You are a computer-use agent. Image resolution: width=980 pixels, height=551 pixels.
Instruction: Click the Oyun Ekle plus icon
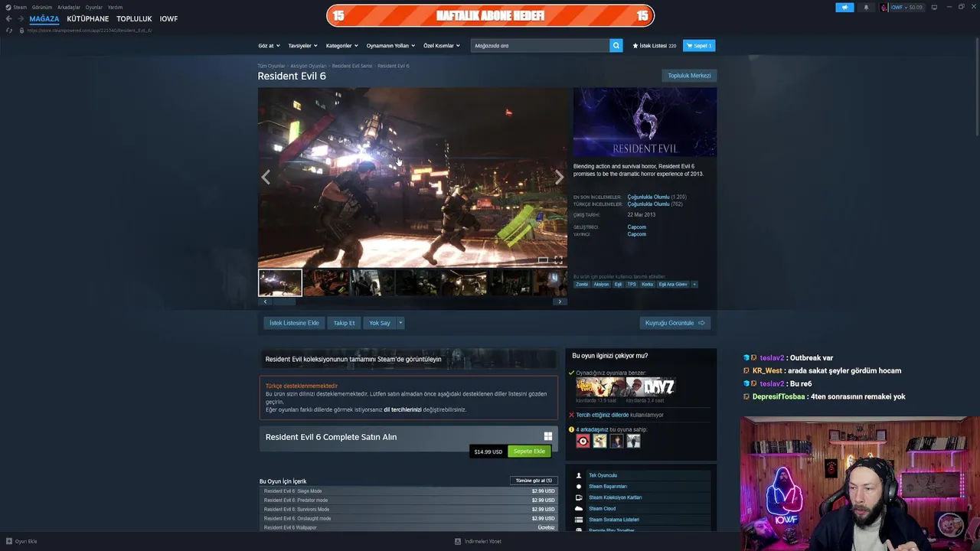[8, 541]
